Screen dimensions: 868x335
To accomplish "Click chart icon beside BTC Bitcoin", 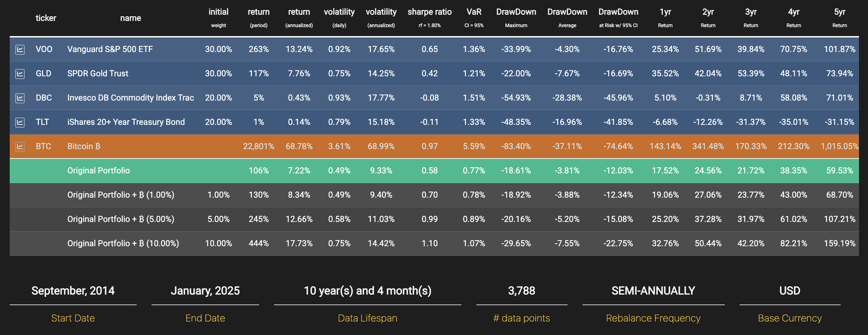I will (20, 146).
